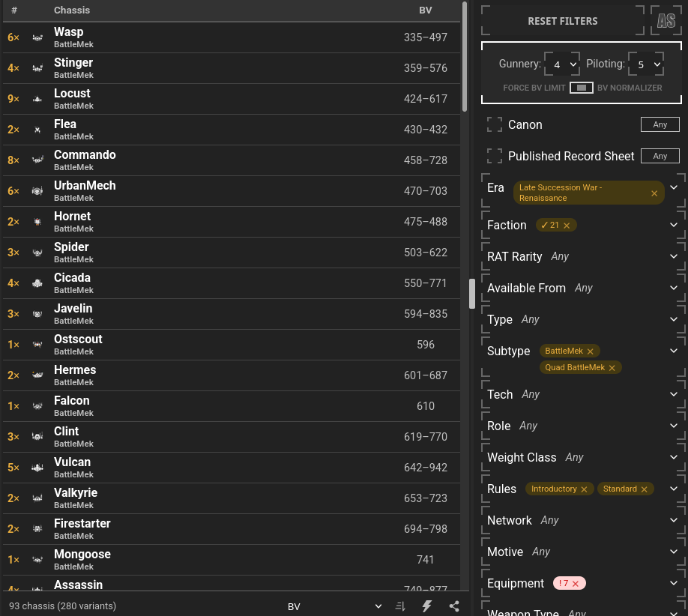Expand the RAT Rarity filter
The height and width of the screenshot is (616, 688).
(x=674, y=256)
